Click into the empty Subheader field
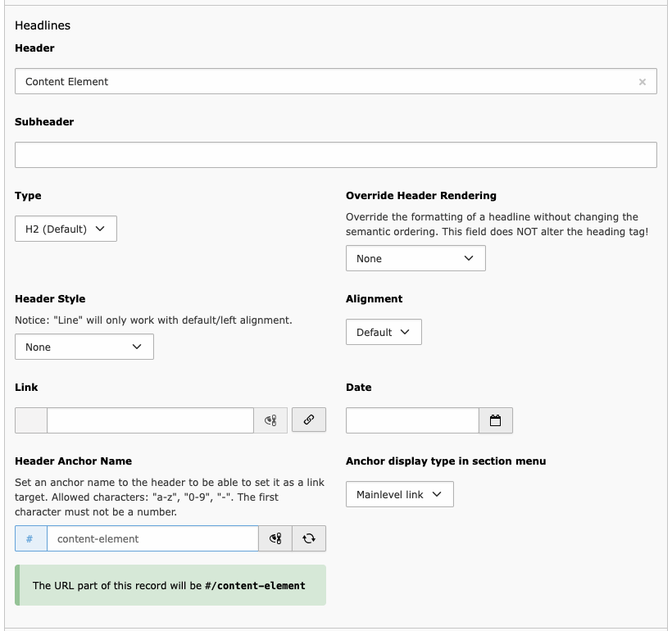 [335, 155]
